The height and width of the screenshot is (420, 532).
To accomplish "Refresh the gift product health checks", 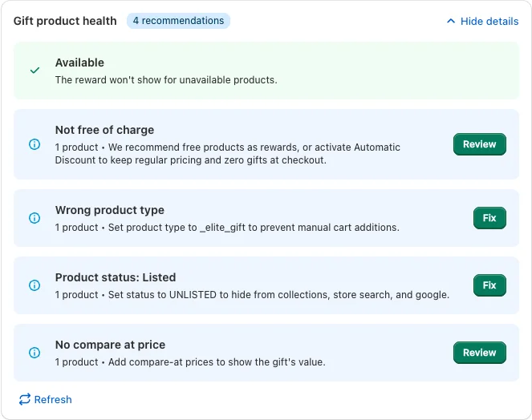I will [x=46, y=399].
